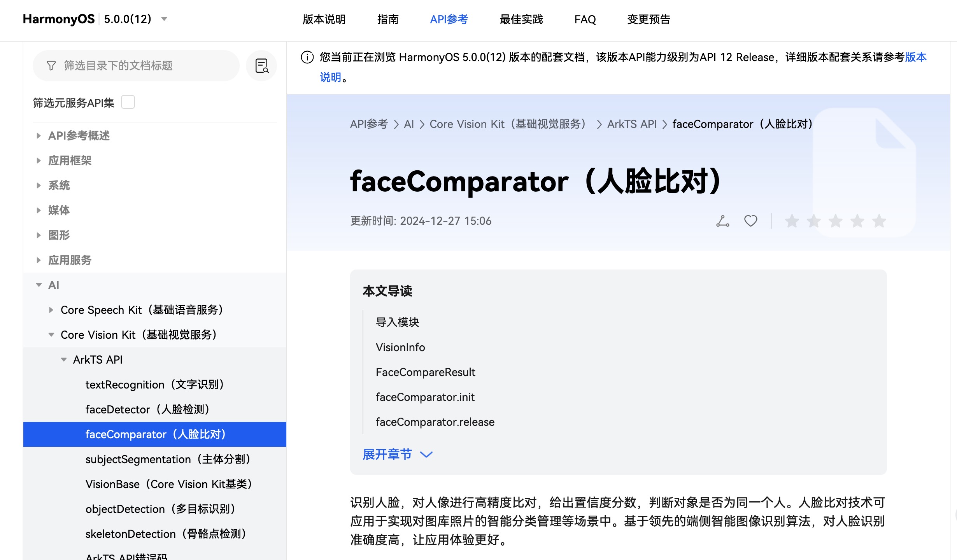Click the filter funnel icon in search box
The height and width of the screenshot is (560, 957).
[x=51, y=66]
